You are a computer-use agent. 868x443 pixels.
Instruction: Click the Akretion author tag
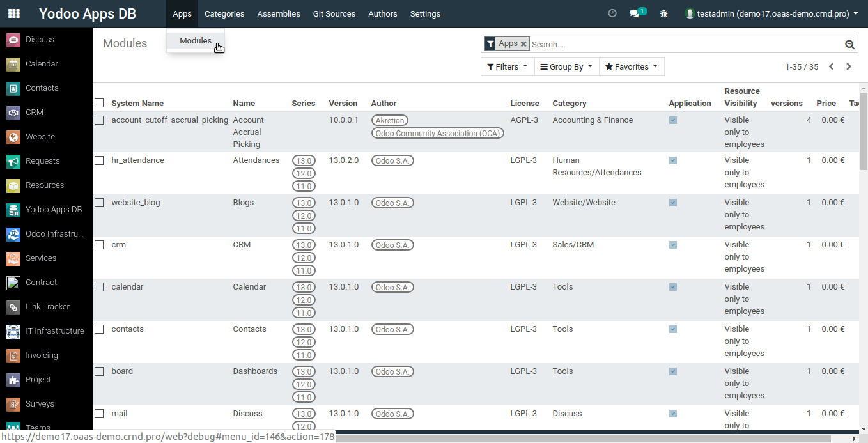390,120
